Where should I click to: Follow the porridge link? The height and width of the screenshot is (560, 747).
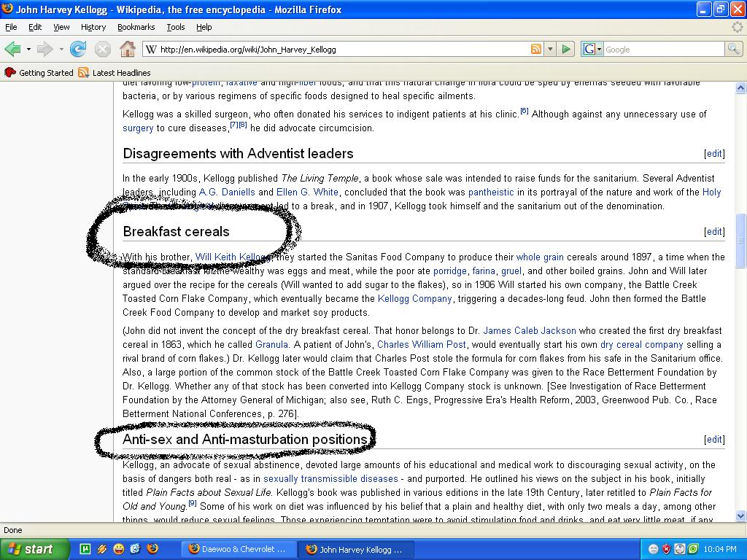pyautogui.click(x=449, y=271)
